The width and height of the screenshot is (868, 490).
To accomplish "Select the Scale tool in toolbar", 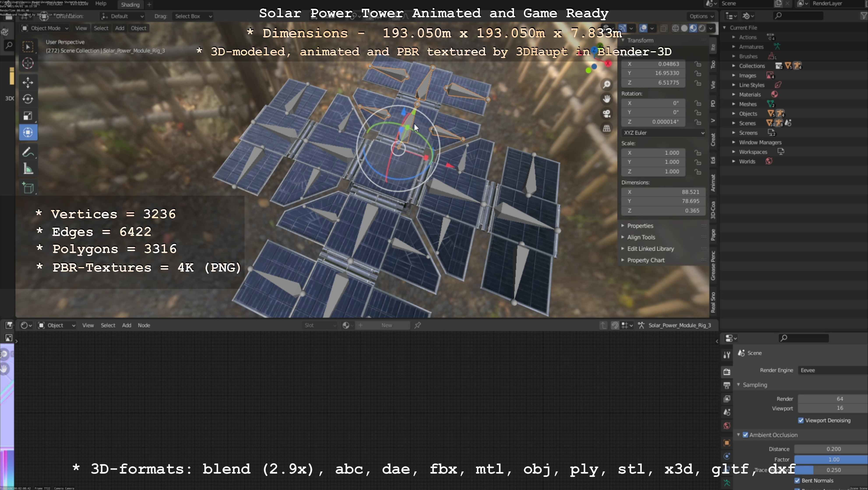I will tap(28, 116).
